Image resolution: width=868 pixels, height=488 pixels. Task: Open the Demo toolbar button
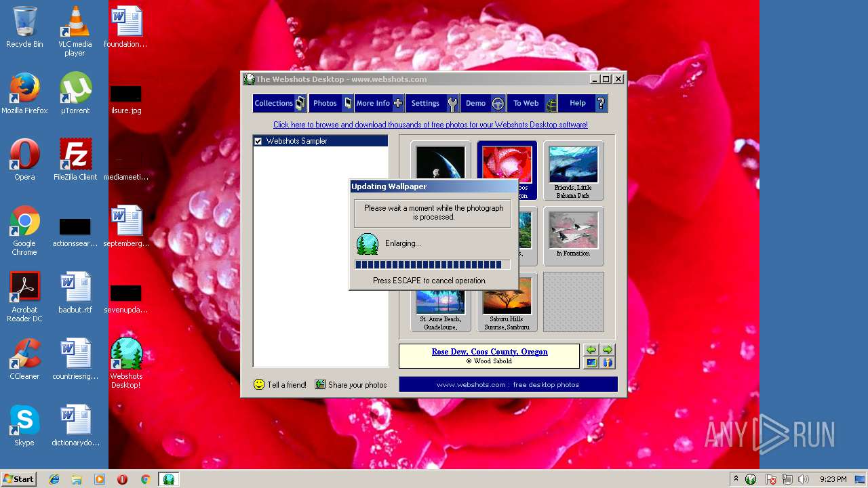coord(484,103)
